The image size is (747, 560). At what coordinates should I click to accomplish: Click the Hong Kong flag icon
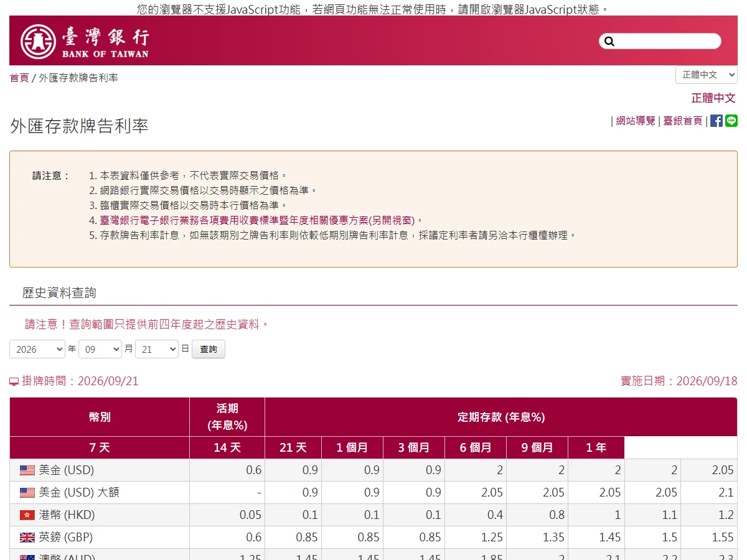[27, 515]
